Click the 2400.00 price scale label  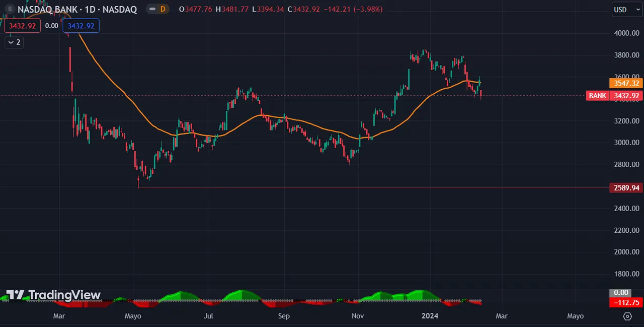tap(626, 208)
